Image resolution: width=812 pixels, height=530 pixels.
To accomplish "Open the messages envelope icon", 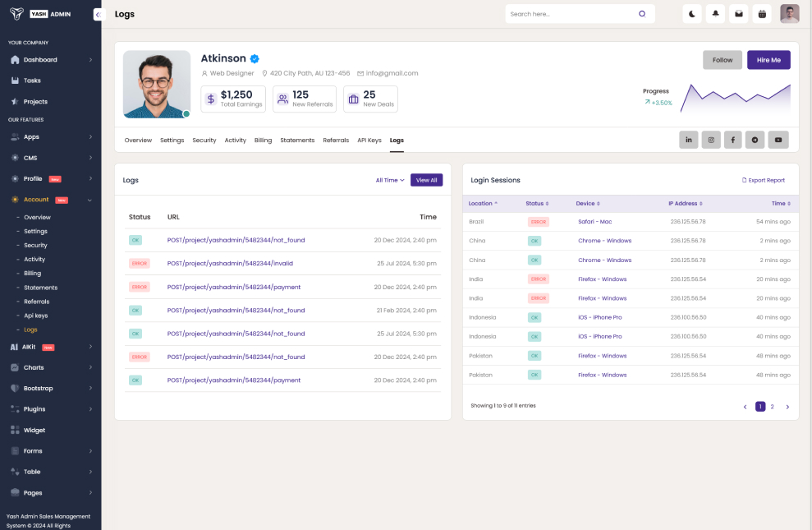I will (x=738, y=14).
